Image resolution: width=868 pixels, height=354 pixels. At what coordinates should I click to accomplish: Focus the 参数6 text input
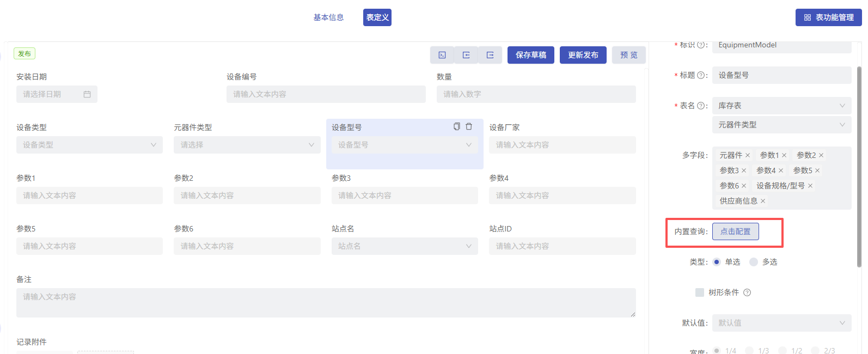point(247,246)
